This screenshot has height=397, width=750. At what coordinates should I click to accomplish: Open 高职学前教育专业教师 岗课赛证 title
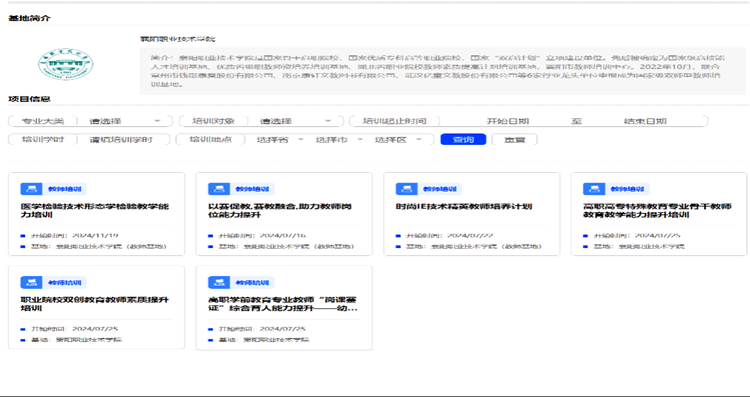coord(283,304)
